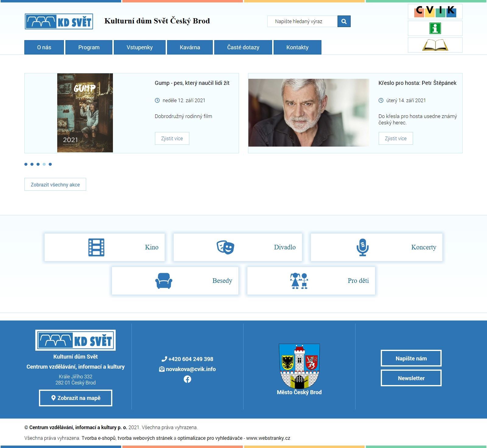Go to Vstupenky in navigation

(x=140, y=47)
